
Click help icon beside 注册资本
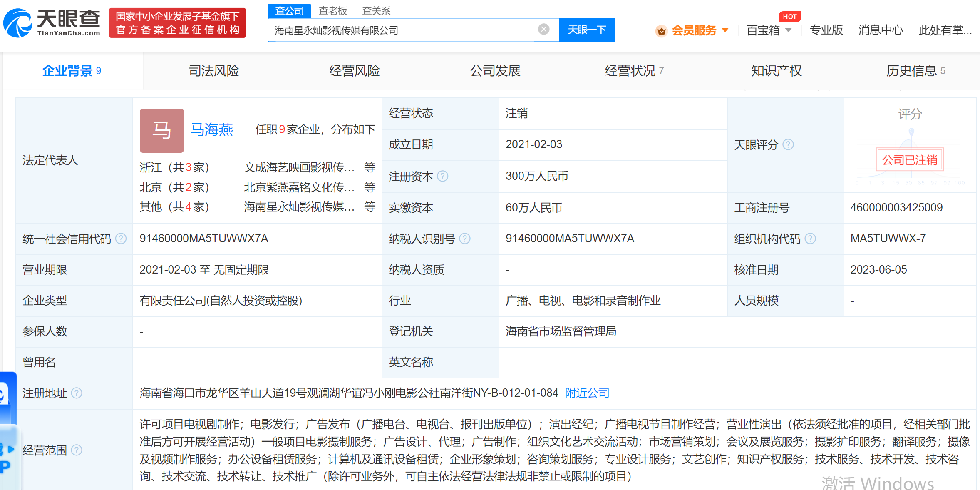tap(443, 176)
